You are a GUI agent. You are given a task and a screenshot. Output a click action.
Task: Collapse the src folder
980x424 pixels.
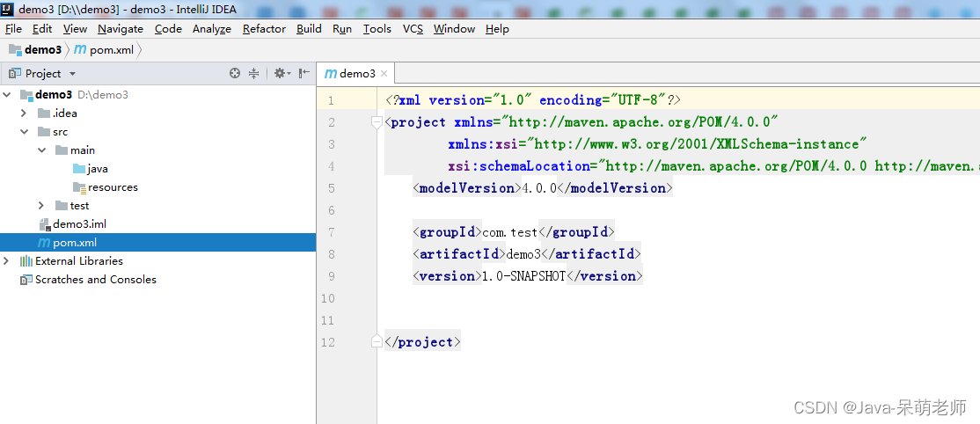tap(25, 132)
